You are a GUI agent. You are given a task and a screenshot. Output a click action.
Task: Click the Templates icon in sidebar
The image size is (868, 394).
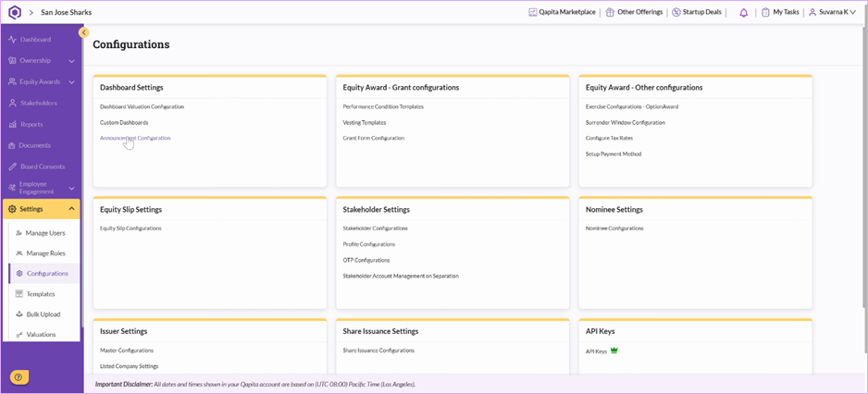19,294
